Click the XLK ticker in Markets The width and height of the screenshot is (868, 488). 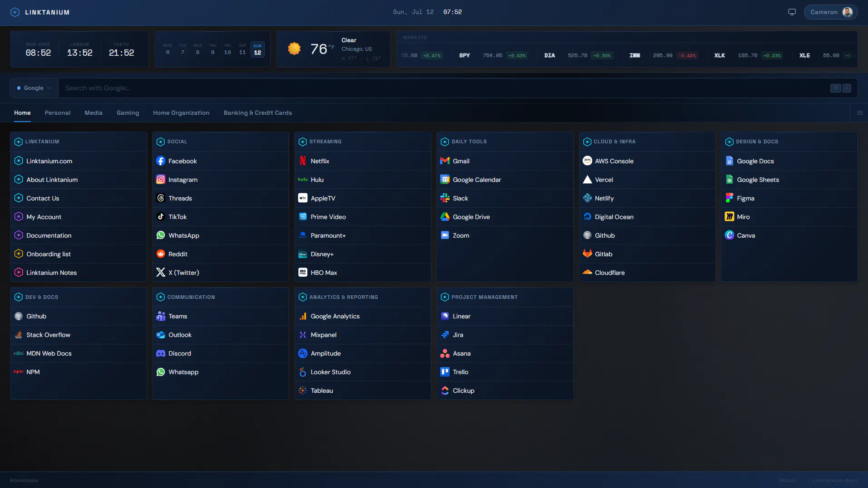click(720, 55)
